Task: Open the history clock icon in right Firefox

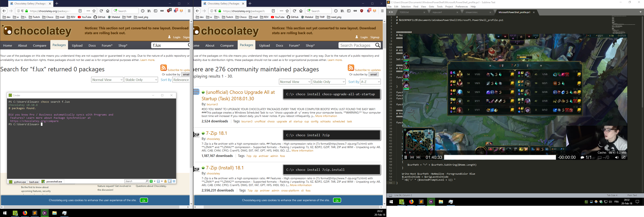Action: click(336, 11)
